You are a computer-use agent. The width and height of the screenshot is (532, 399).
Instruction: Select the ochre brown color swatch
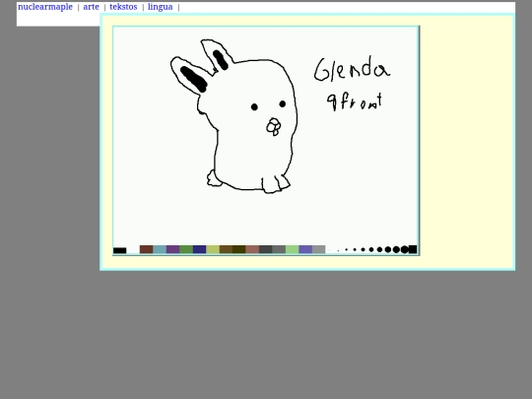[226, 249]
